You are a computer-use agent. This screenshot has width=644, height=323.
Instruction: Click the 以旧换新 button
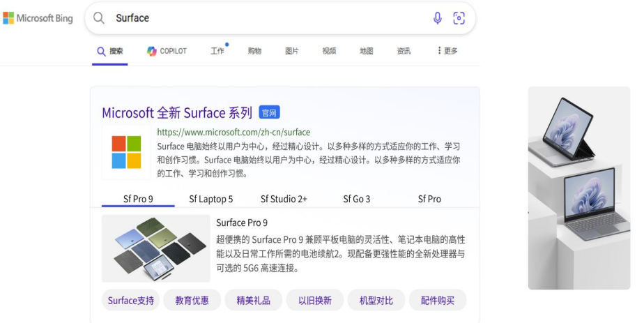click(x=314, y=301)
